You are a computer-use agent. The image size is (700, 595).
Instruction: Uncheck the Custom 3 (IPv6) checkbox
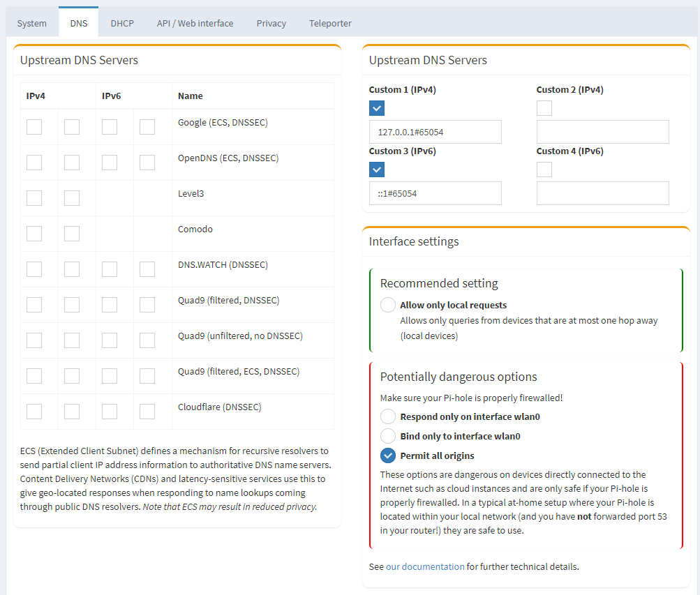(377, 170)
